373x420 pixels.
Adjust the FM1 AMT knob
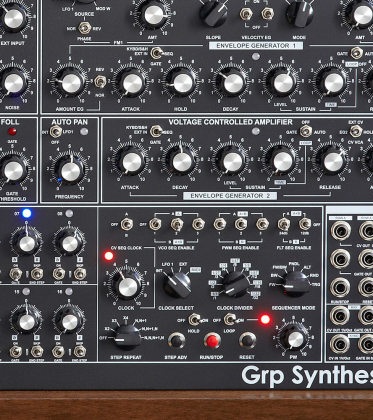(154, 14)
